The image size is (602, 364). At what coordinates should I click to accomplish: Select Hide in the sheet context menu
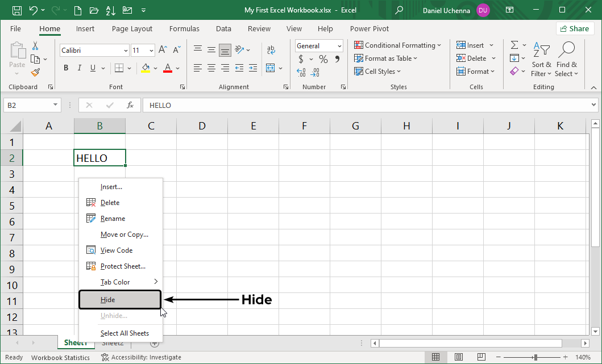click(108, 299)
